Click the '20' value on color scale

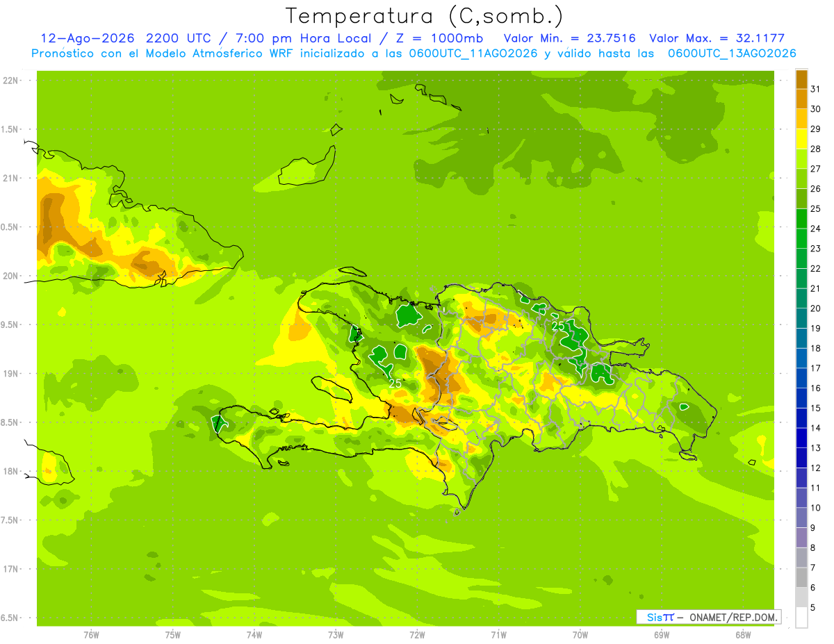point(816,308)
